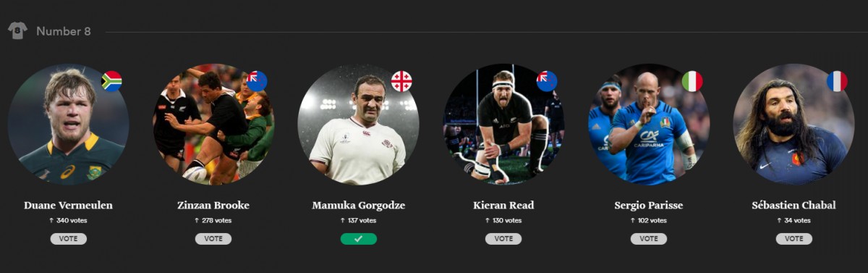This screenshot has height=273, width=868.
Task: Click the Number 8 jersey icon
Action: [17, 31]
